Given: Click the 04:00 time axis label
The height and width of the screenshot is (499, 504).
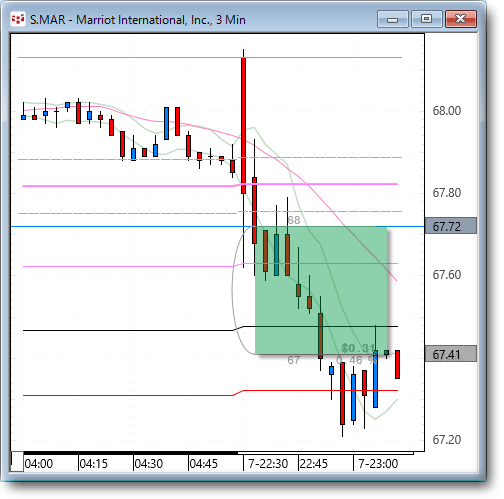Looking at the screenshot, I should pos(39,463).
